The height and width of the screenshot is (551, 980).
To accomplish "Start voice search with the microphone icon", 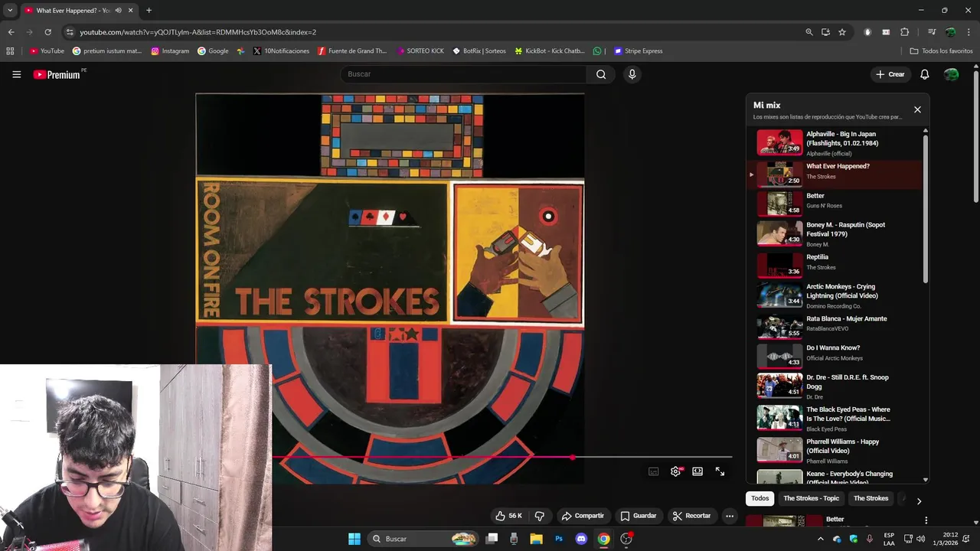I will [632, 74].
